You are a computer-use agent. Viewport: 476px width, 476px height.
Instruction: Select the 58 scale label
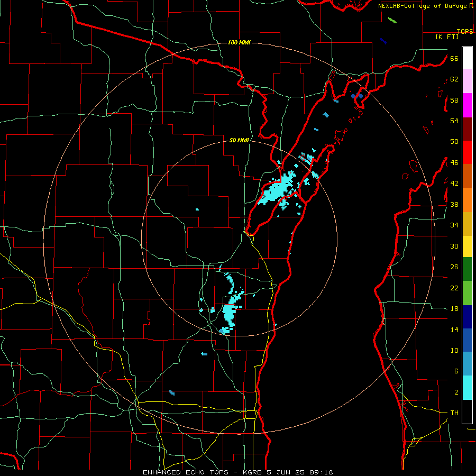tap(454, 100)
